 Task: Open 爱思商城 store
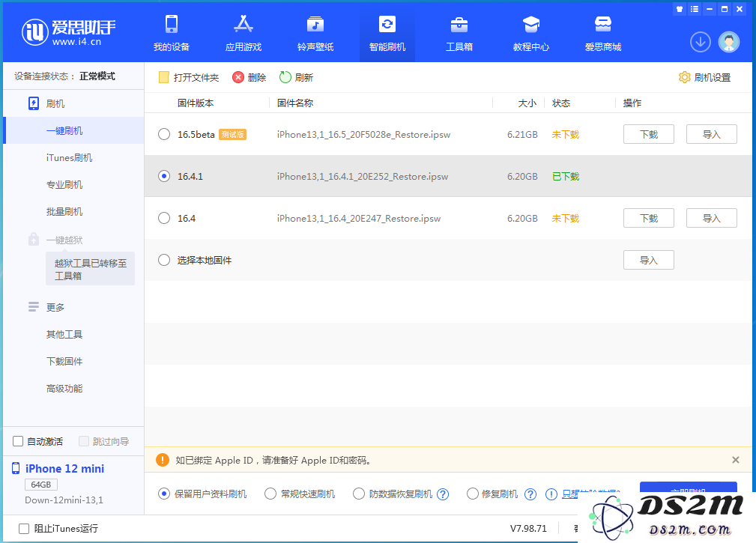602,33
